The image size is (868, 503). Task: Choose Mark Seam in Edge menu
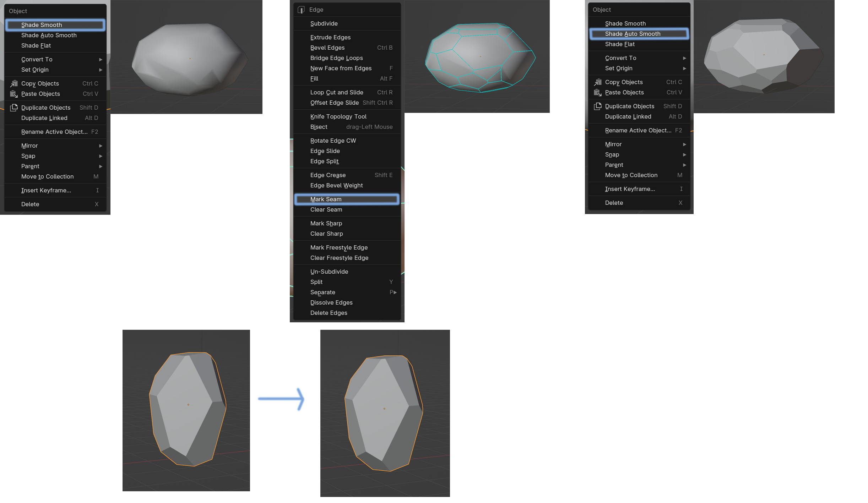point(326,199)
